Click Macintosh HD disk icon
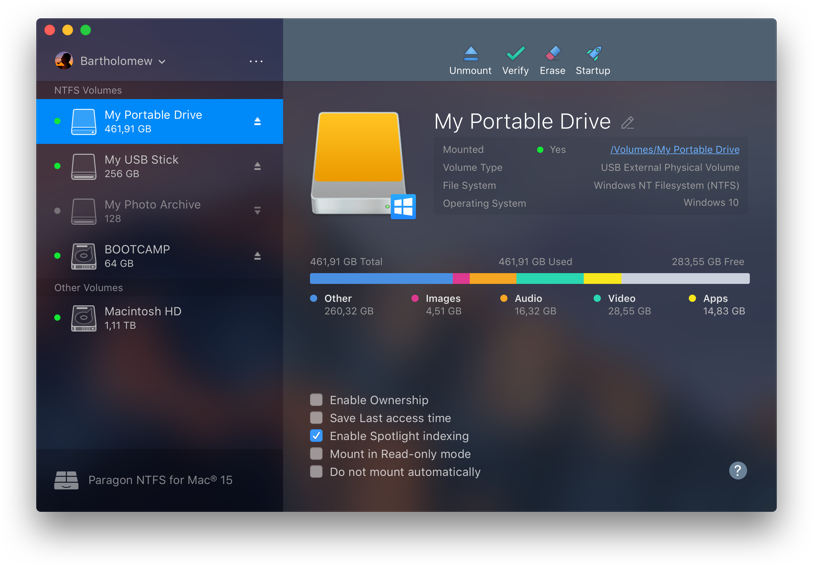Image resolution: width=813 pixels, height=566 pixels. [x=83, y=318]
